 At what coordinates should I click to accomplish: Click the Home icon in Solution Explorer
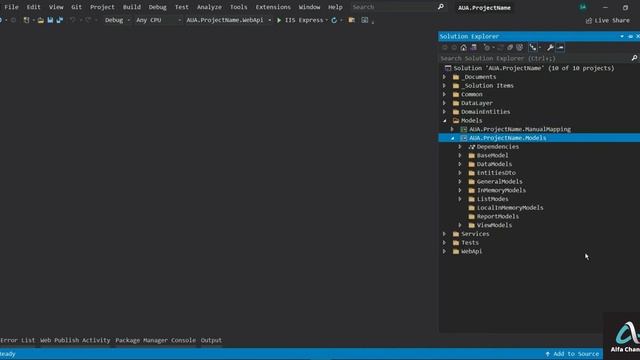463,48
